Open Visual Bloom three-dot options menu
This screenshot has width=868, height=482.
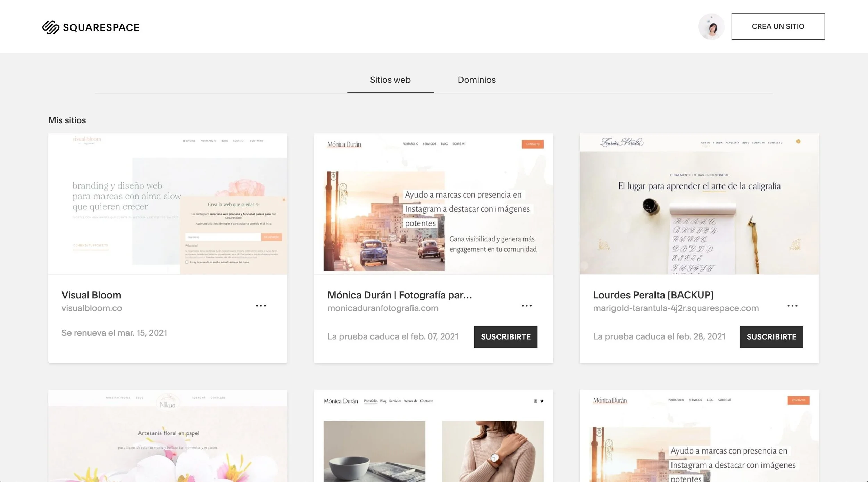261,306
